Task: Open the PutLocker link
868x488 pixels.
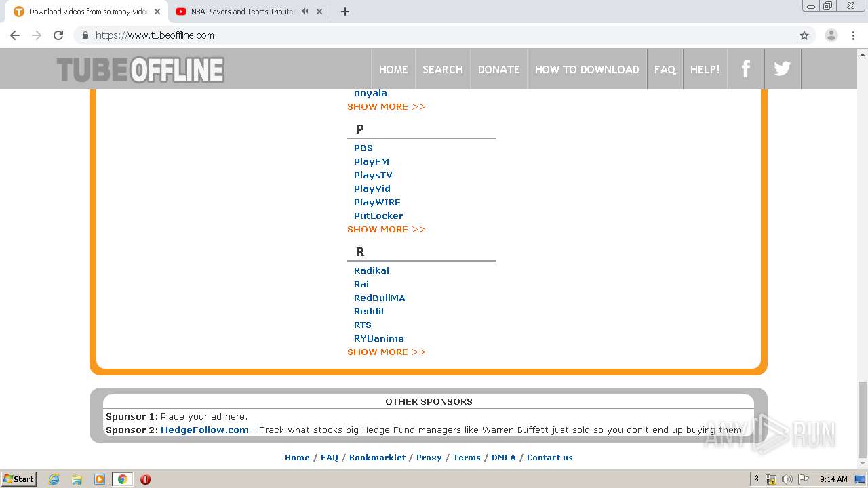Action: tap(378, 216)
